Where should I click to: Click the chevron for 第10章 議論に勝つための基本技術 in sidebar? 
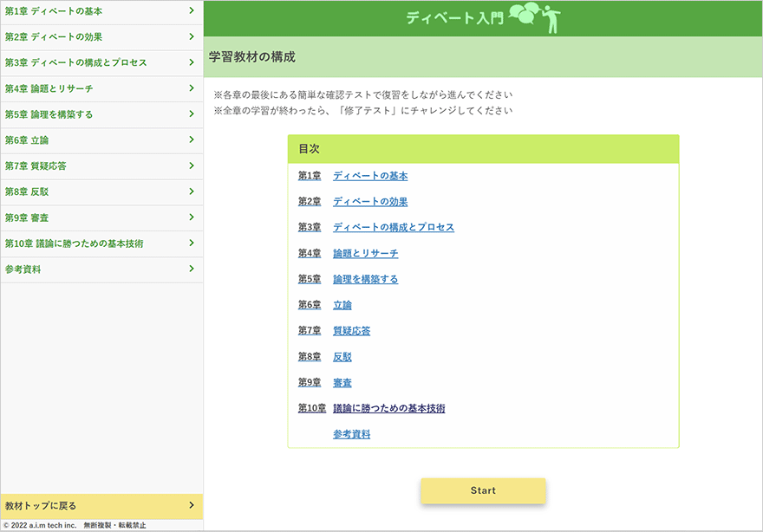click(x=192, y=243)
